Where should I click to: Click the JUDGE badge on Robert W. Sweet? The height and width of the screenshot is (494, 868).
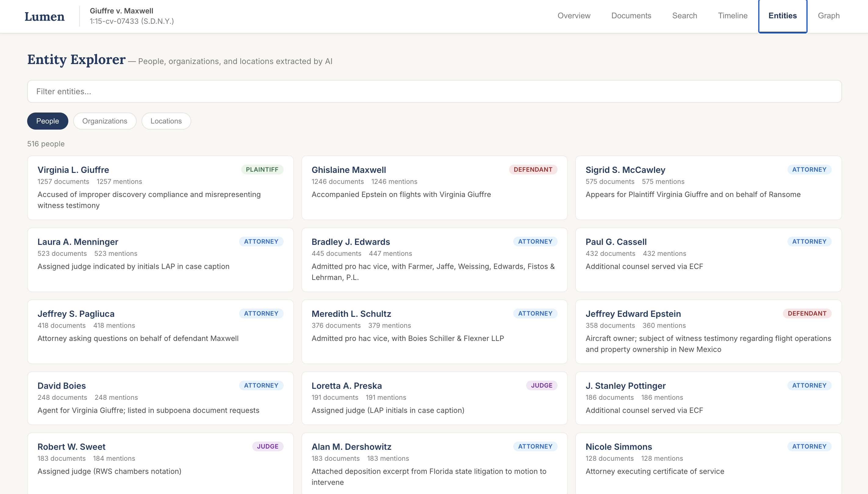click(x=267, y=446)
